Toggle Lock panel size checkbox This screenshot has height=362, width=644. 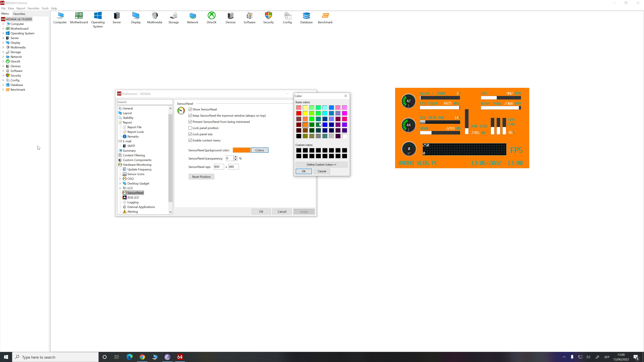pyautogui.click(x=190, y=134)
